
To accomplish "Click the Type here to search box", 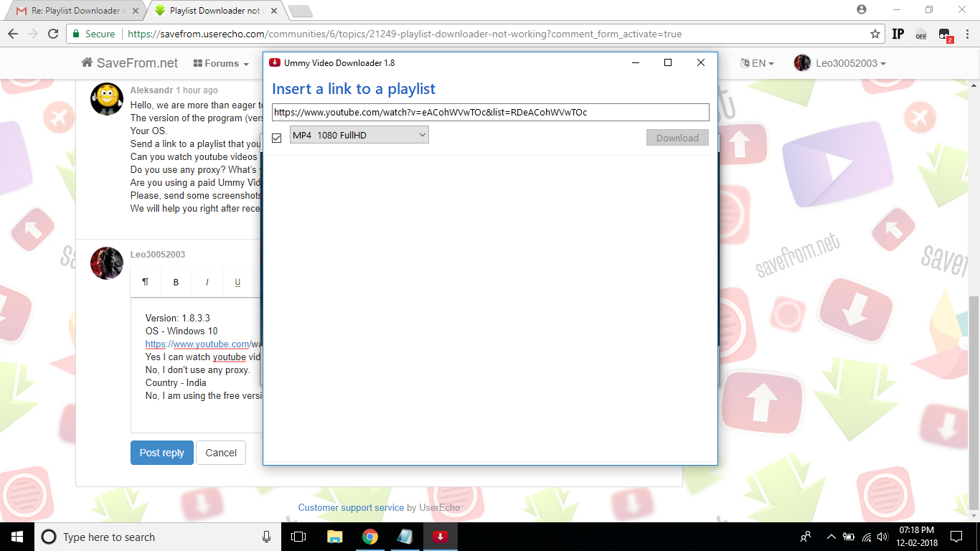I will [158, 537].
